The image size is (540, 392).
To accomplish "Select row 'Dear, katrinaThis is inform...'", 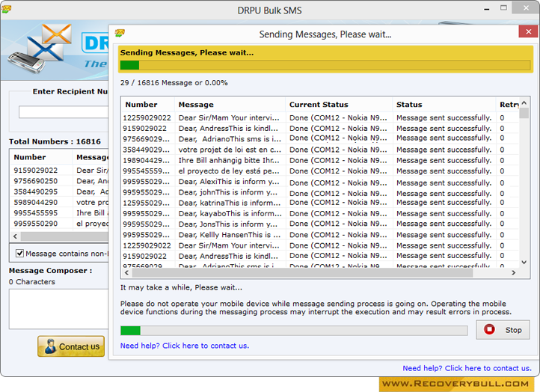I will click(x=319, y=203).
